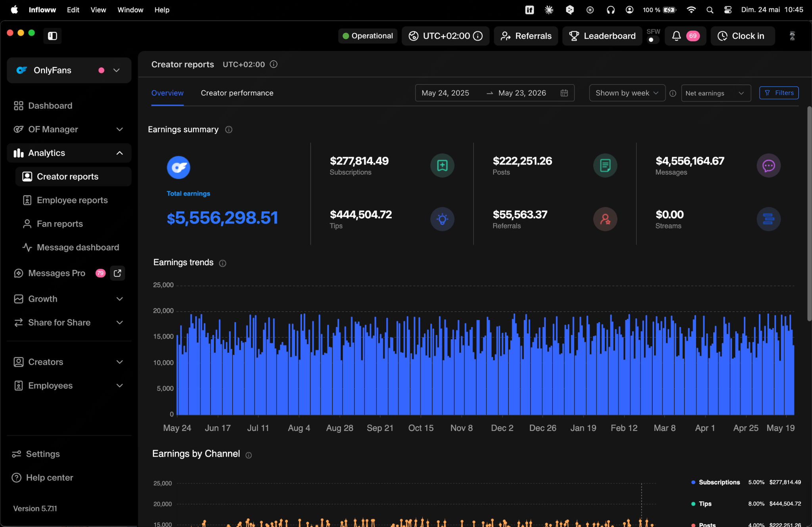
Task: Collapse the Analytics section
Action: [x=69, y=153]
